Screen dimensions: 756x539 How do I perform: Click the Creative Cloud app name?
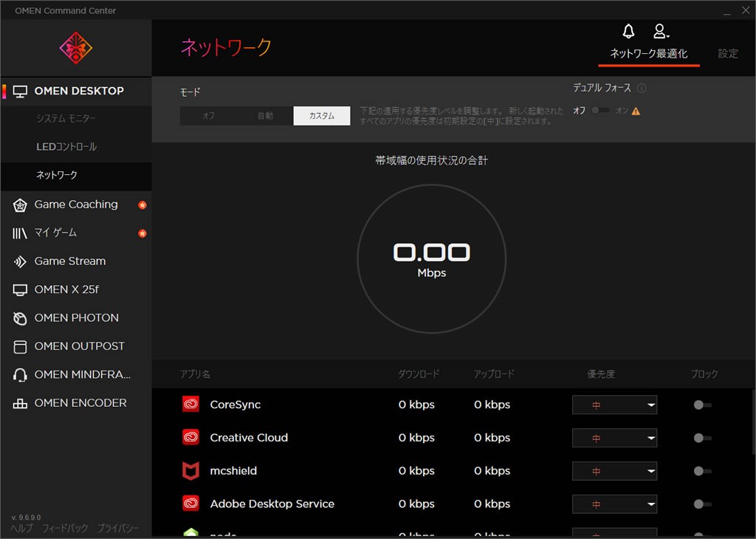pos(249,437)
